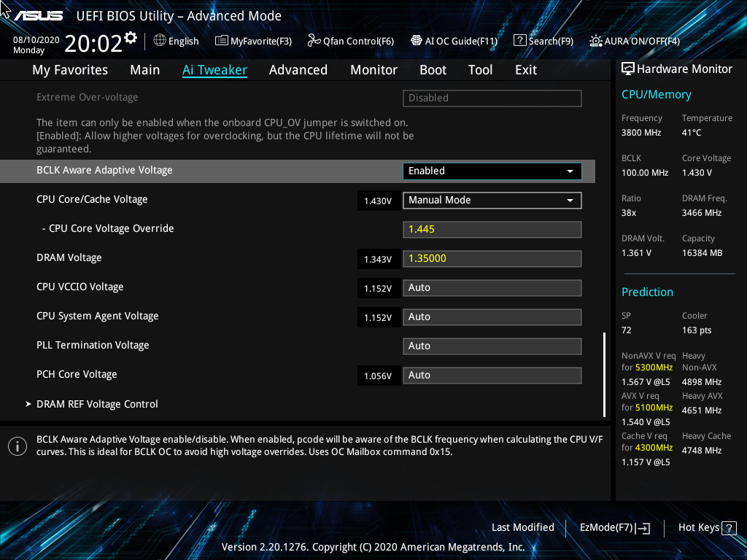Click the settings gear icon beside clock
Viewport: 747px width, 560px height.
coord(131,38)
